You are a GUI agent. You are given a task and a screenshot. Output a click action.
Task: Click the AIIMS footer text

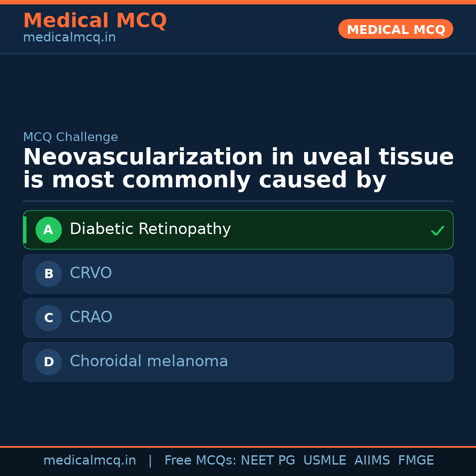click(x=372, y=461)
